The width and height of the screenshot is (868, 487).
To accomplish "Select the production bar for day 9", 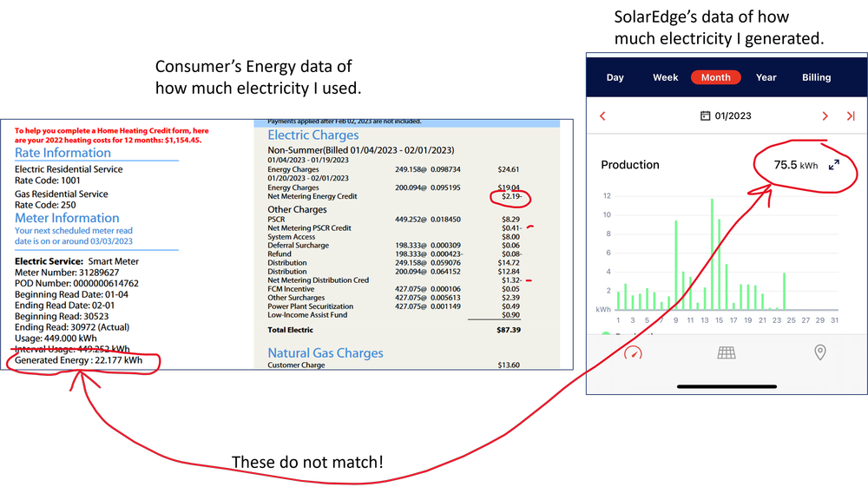I will [676, 265].
